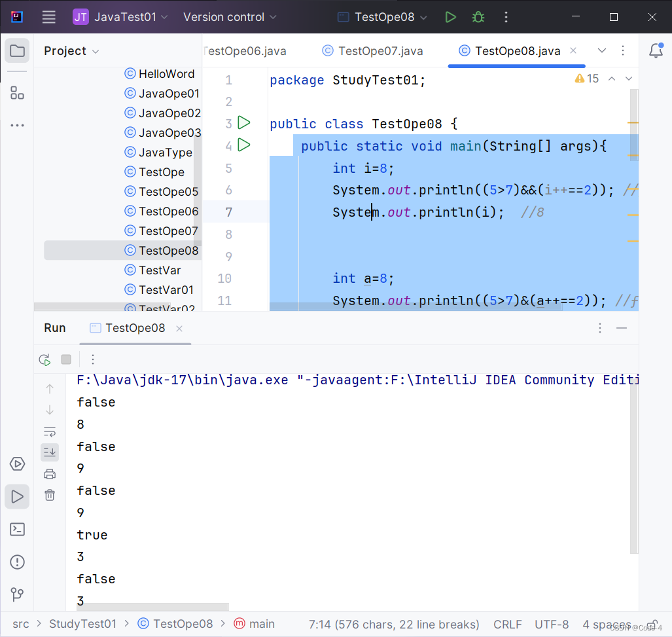Go to previous highlighted problem
The image size is (672, 637).
point(612,79)
